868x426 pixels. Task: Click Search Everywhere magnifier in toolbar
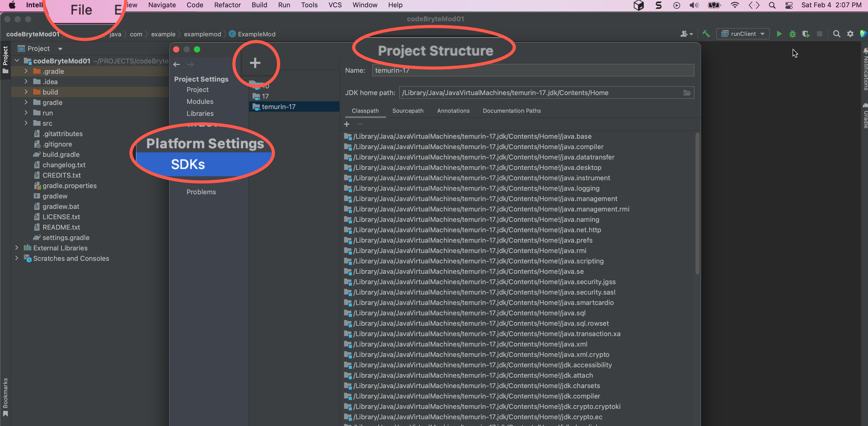(x=836, y=34)
